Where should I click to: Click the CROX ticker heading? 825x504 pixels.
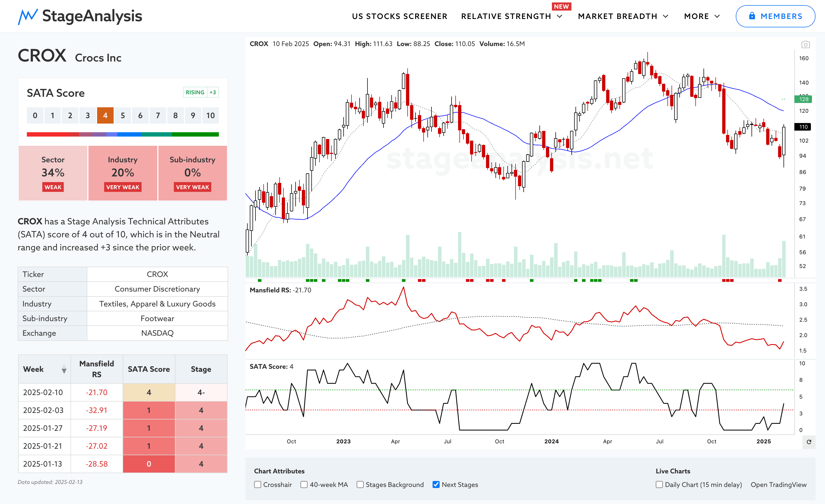click(42, 56)
